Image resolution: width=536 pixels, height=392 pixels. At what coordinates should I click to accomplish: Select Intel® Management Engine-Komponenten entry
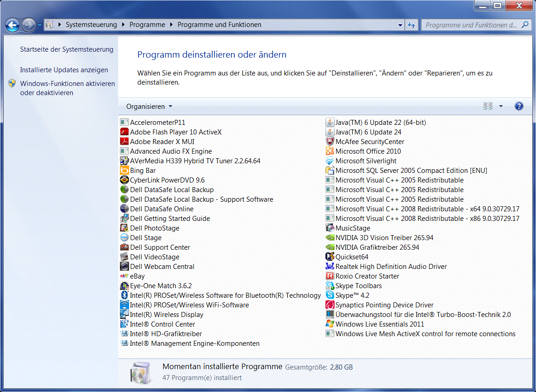point(189,343)
